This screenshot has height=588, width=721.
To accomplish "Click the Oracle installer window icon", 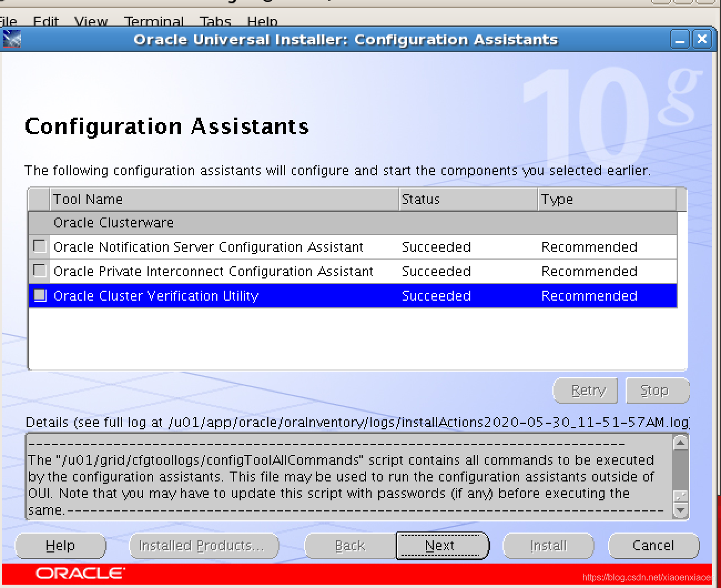I will click(x=12, y=39).
